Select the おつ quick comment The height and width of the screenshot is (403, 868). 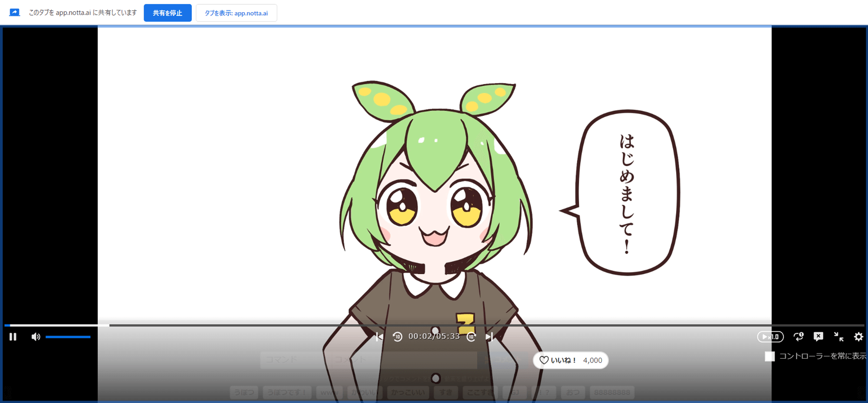[x=573, y=393]
